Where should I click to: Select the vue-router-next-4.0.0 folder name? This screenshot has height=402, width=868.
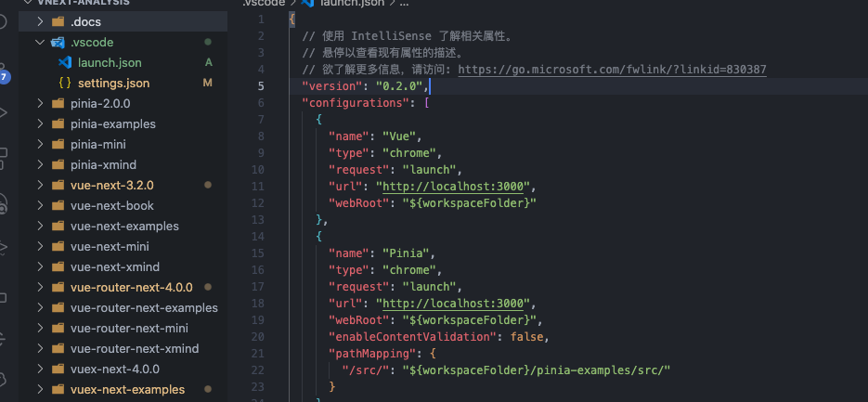[132, 288]
